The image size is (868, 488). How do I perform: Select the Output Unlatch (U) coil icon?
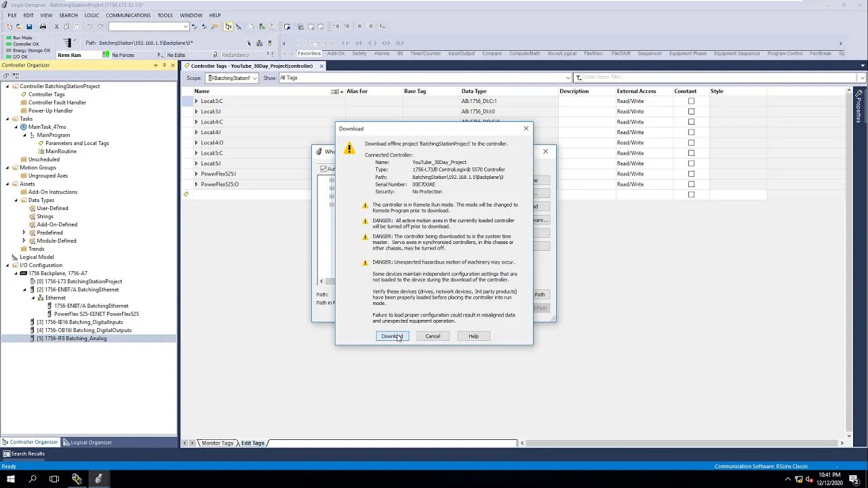click(386, 43)
